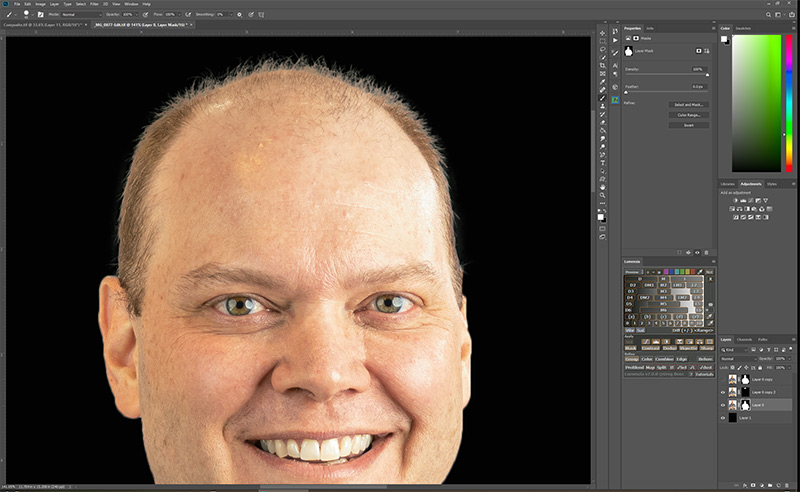Toggle layer filtering on/off switch
Screen dimensions: 800x492
pyautogui.click(x=790, y=349)
